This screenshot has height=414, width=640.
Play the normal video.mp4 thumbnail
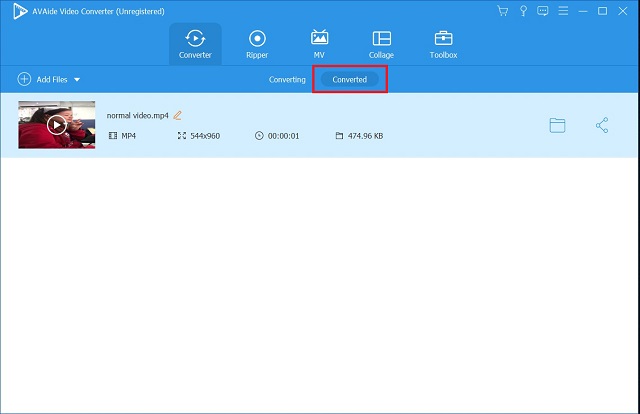(57, 125)
